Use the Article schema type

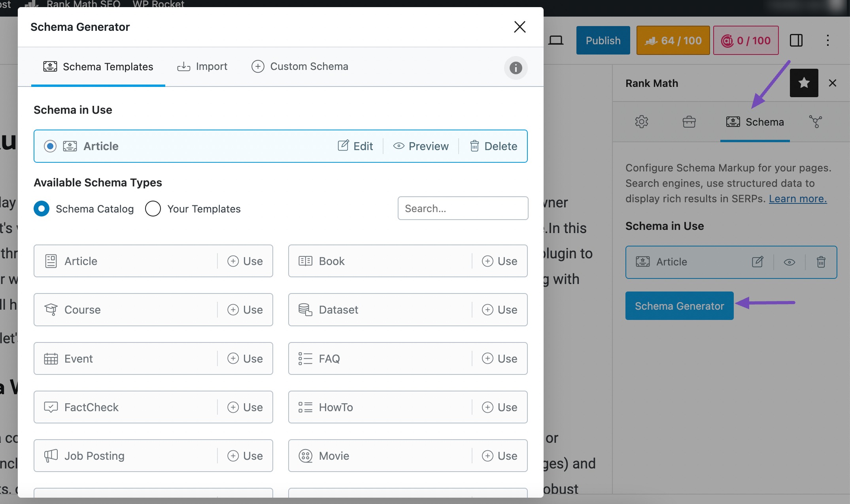(245, 261)
